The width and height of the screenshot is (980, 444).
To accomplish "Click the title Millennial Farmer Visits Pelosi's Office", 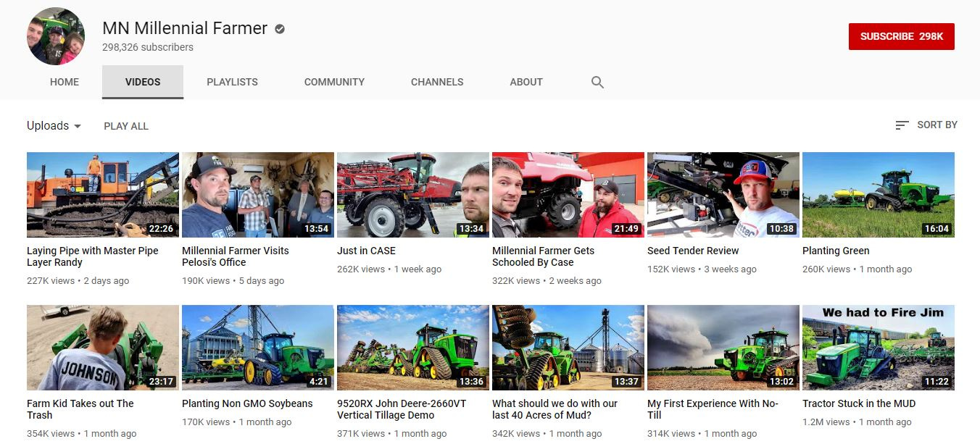I will 236,256.
